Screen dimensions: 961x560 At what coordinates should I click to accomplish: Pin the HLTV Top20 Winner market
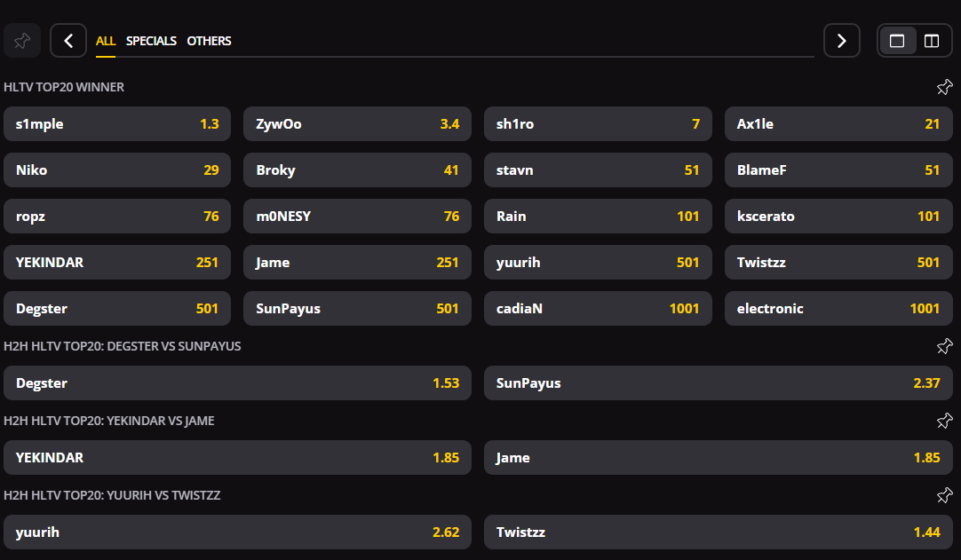[x=944, y=87]
